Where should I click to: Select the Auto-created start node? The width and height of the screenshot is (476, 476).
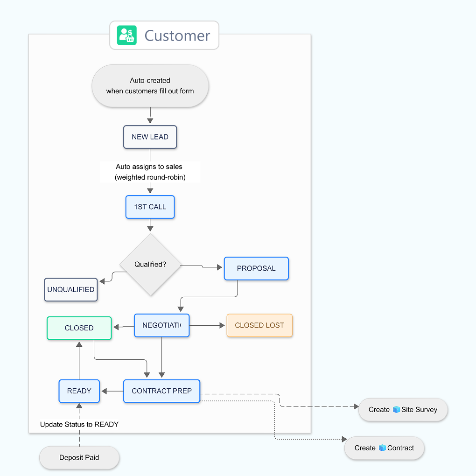(150, 86)
